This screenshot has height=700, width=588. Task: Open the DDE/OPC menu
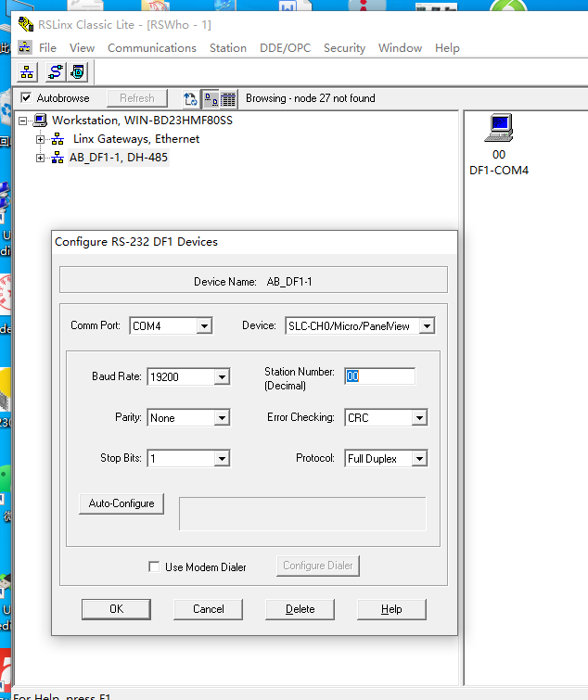click(x=285, y=48)
